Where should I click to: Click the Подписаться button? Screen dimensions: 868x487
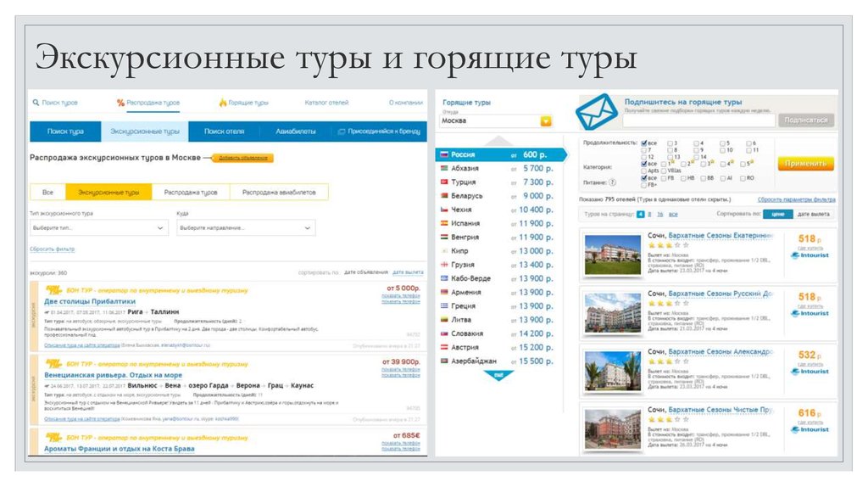coord(805,120)
